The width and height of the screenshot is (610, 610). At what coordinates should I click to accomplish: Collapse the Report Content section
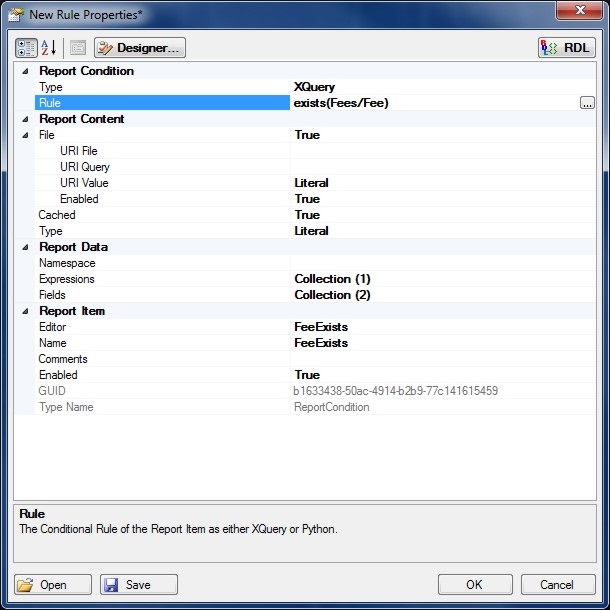tap(24, 119)
